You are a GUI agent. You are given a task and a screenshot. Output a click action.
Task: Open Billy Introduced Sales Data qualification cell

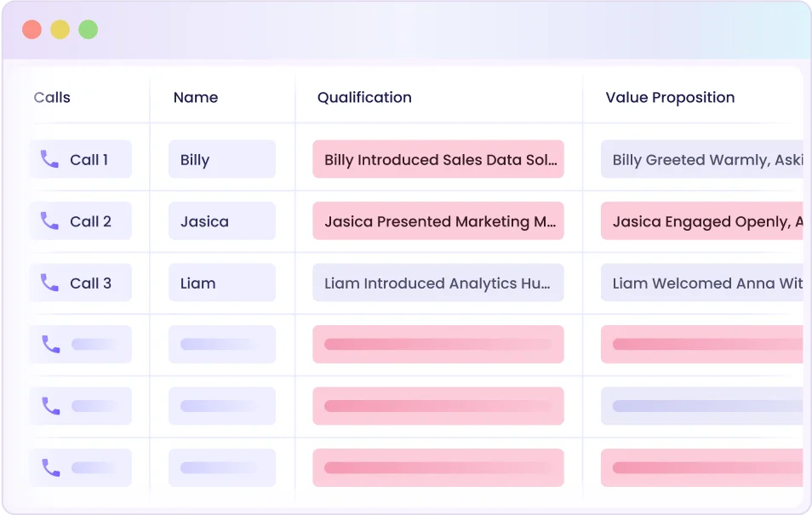point(437,159)
